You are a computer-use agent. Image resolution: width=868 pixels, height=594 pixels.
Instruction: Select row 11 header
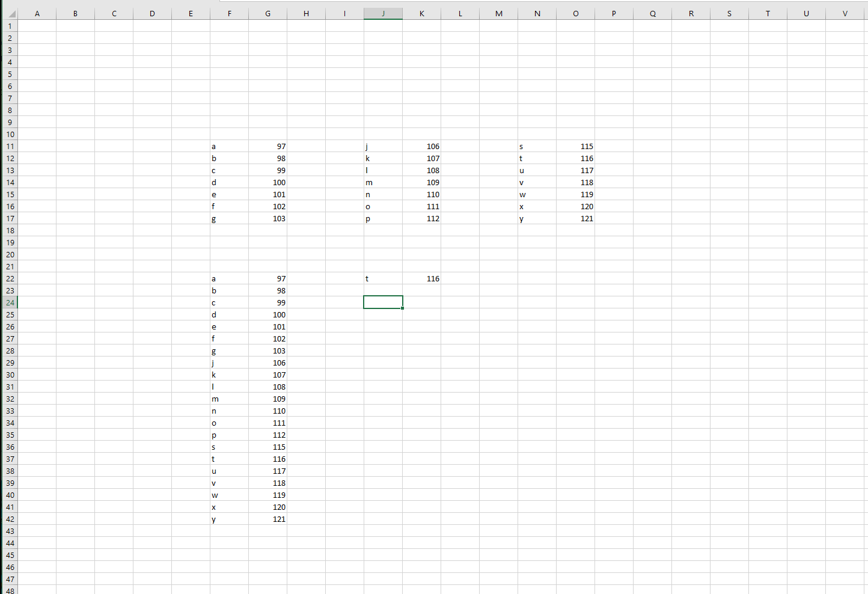tap(9, 146)
